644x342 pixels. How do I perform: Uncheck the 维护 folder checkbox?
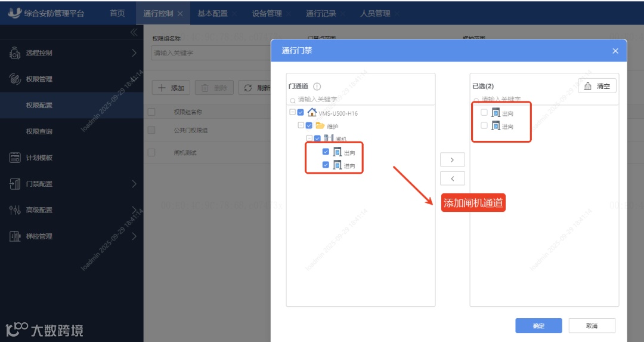pos(309,125)
